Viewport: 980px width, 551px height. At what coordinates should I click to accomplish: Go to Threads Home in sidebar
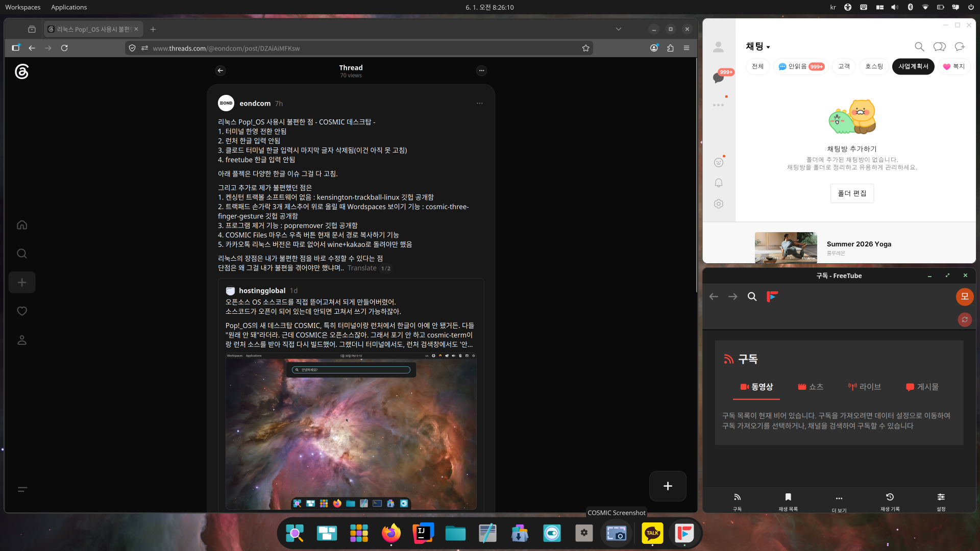point(22,225)
